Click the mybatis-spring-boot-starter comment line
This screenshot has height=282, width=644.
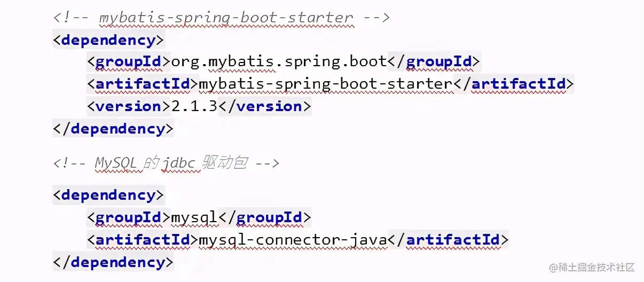222,18
